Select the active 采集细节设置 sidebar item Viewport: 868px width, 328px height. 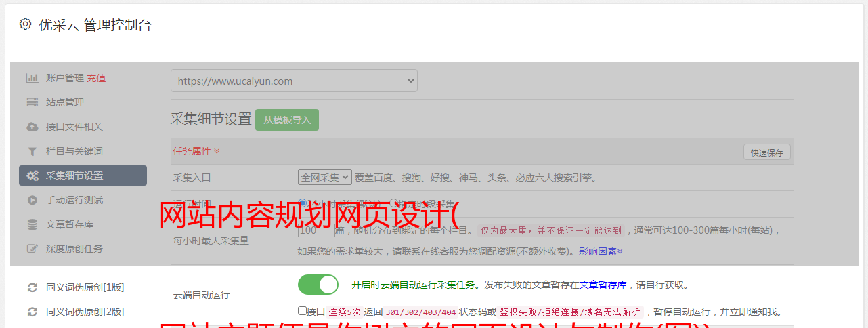(x=83, y=176)
